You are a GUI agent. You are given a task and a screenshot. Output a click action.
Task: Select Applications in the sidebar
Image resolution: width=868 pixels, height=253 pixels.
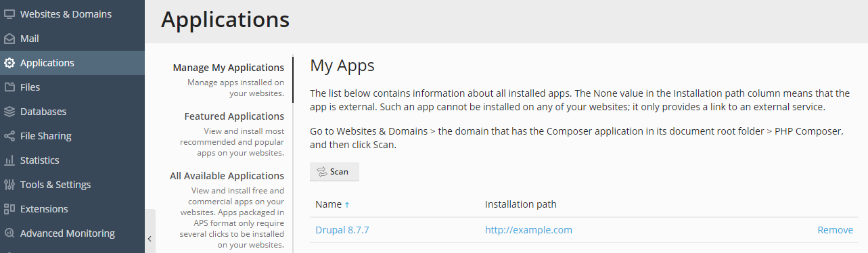[72, 63]
